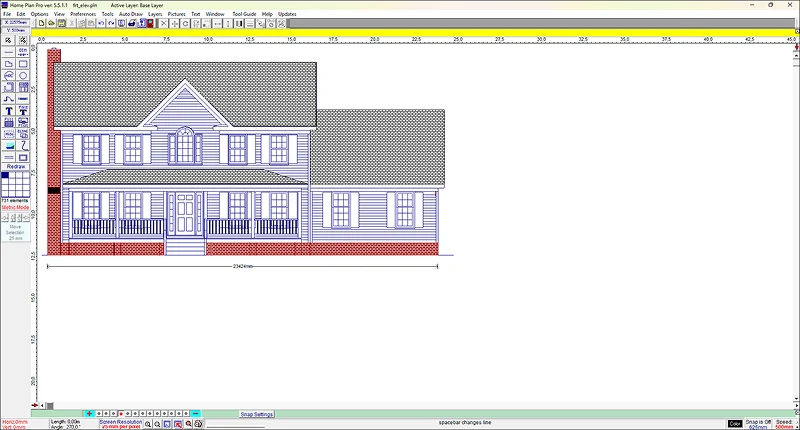800x430 pixels.
Task: Select the Dimension line tool
Action: pos(23,52)
